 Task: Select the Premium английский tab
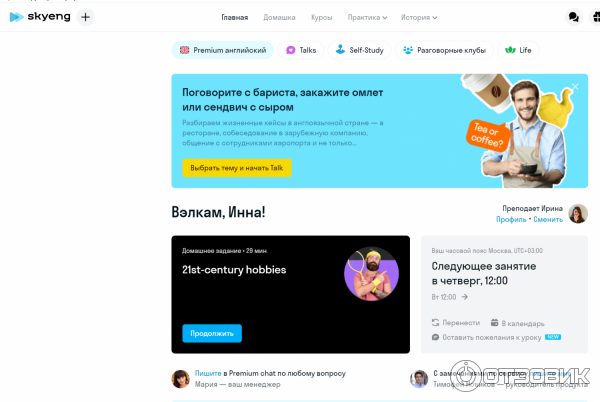(223, 50)
